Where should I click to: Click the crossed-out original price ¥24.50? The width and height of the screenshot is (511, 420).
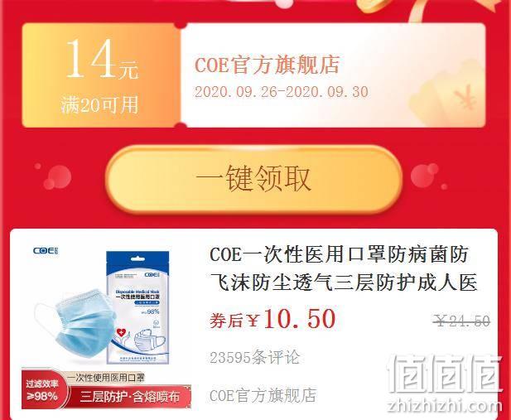click(461, 321)
